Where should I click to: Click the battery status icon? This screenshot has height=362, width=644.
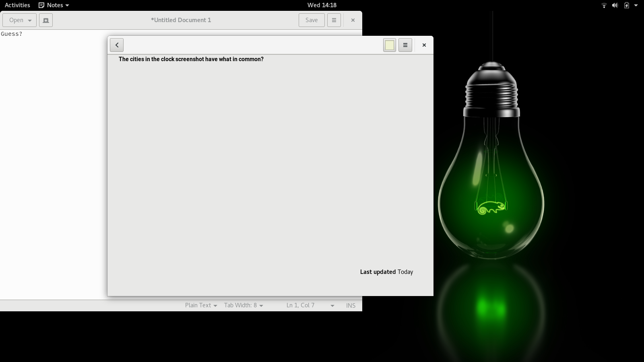click(x=626, y=5)
